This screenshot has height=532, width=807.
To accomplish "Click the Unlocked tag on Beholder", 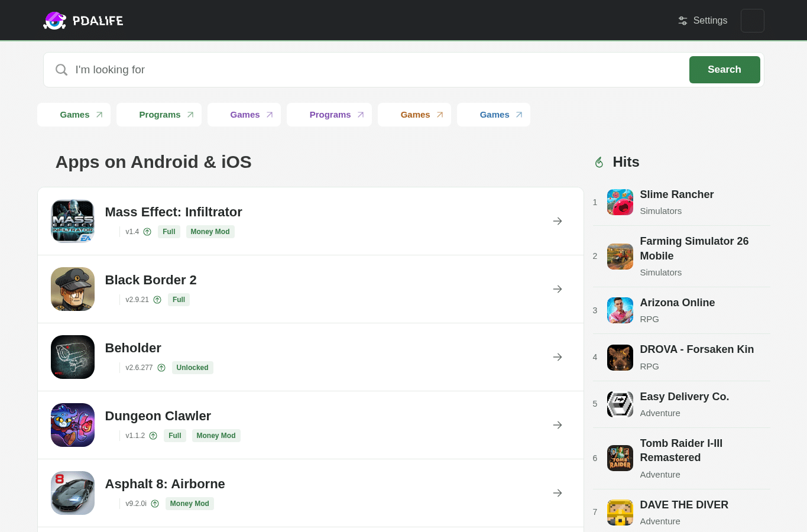I will [x=192, y=368].
